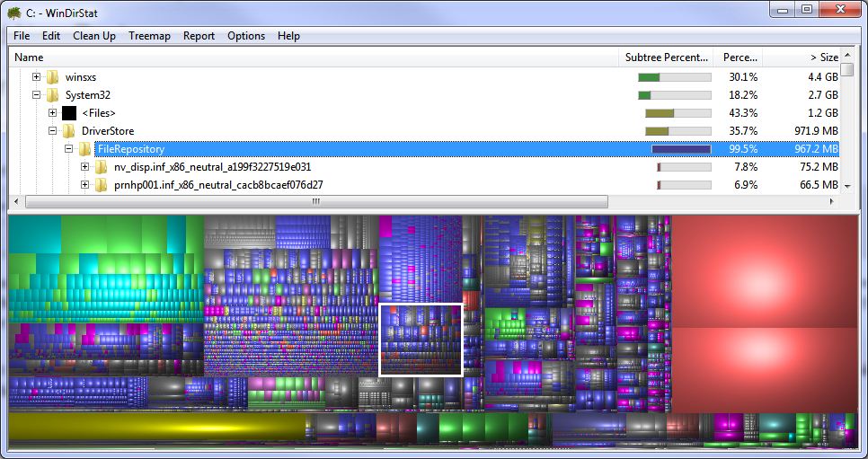
Task: Collapse the System32 folder node
Action: tap(37, 95)
